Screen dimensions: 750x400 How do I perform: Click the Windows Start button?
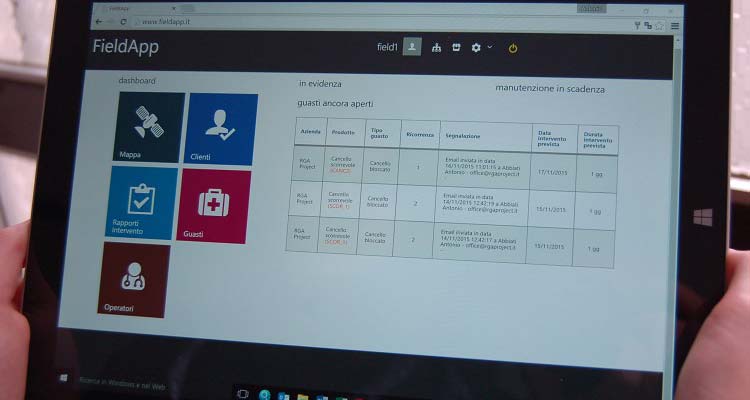[64, 379]
